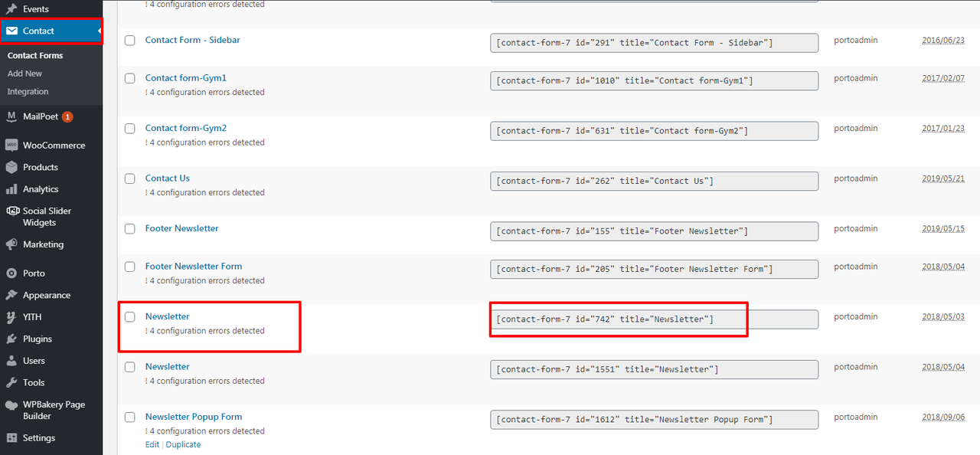Select the shortcode field with id 291
Screen dimensions: 980x455
click(654, 43)
